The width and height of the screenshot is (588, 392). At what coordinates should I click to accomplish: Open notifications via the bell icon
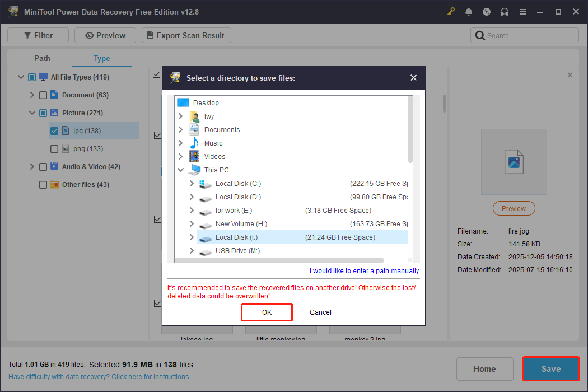coord(469,11)
